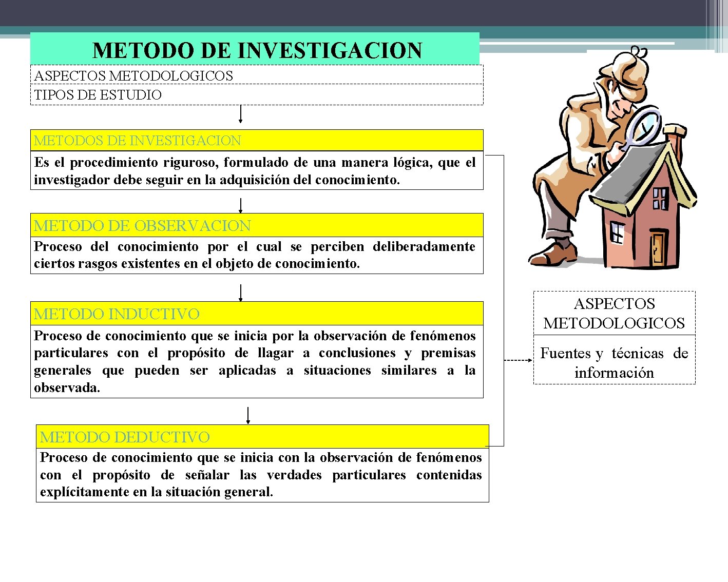Click the paragraph mentioning "verdades particulares contenidas"
Image resolution: width=728 pixels, height=582 pixels.
[x=262, y=475]
